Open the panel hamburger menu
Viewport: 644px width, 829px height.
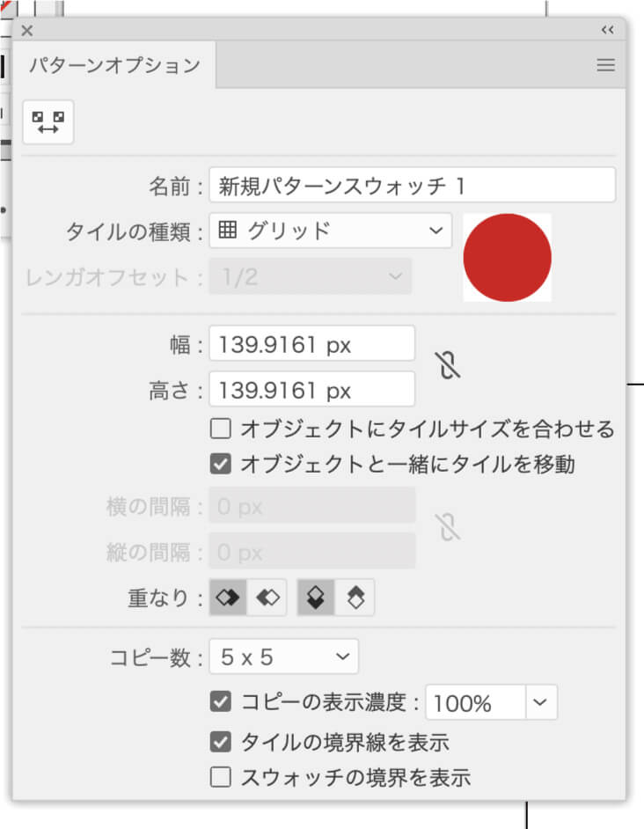click(x=605, y=65)
